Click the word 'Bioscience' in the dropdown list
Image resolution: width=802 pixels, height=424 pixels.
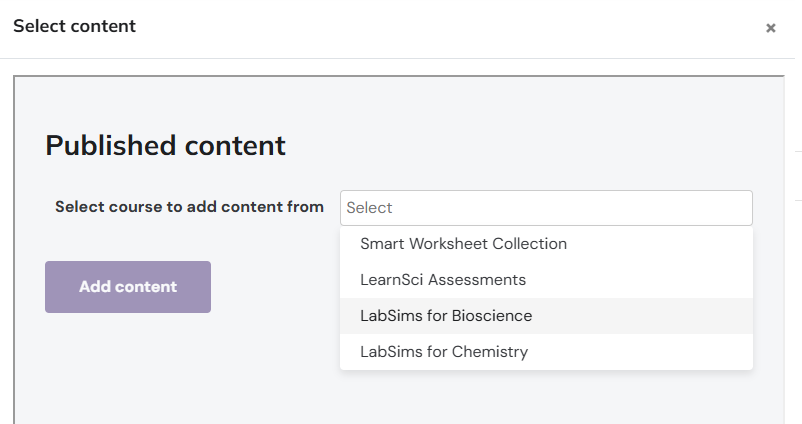[492, 316]
